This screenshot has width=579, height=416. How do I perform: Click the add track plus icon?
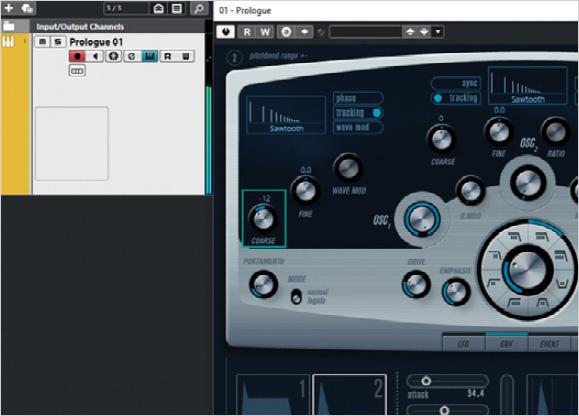(x=8, y=8)
